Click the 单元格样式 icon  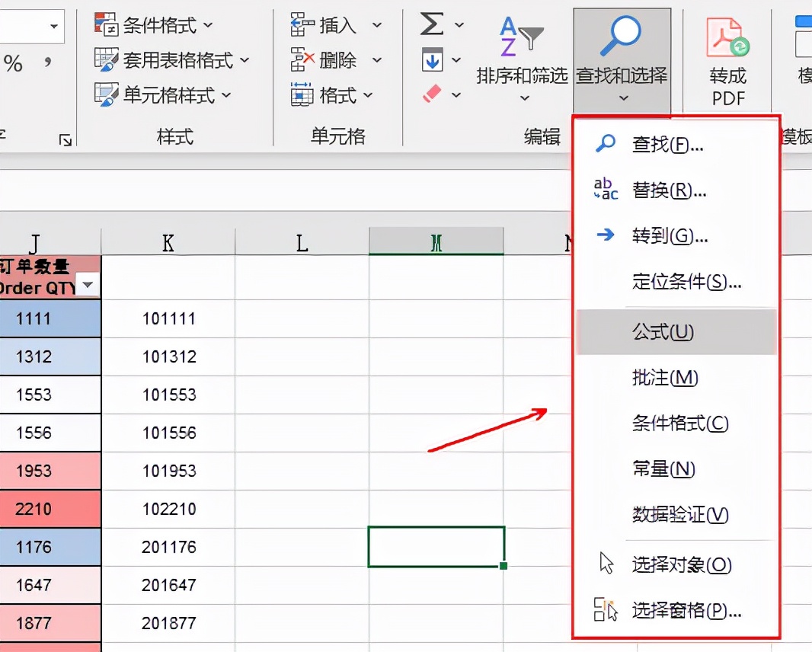tap(106, 94)
